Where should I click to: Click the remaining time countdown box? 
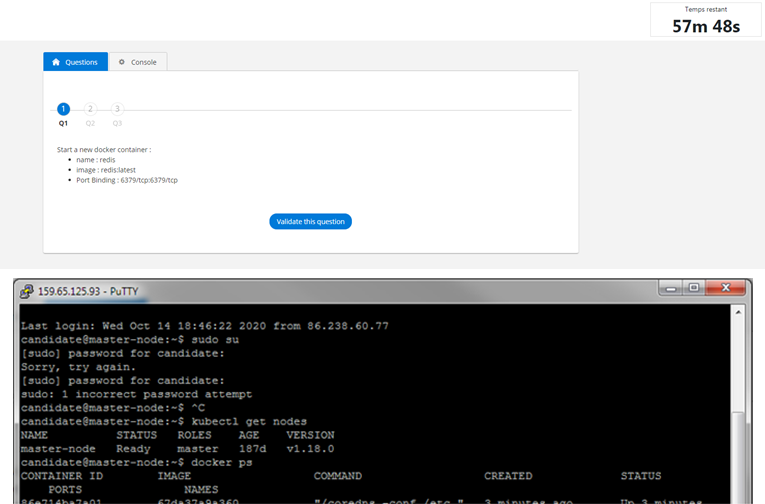706,20
